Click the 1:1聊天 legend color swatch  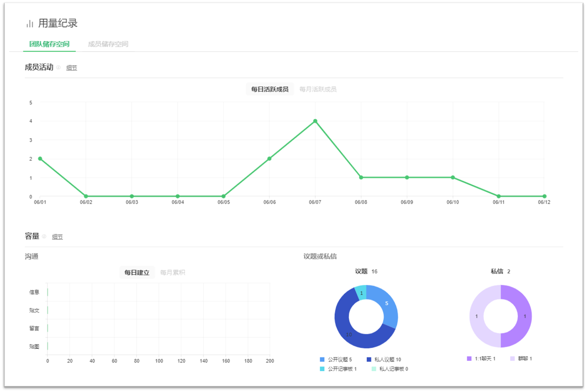tap(469, 359)
